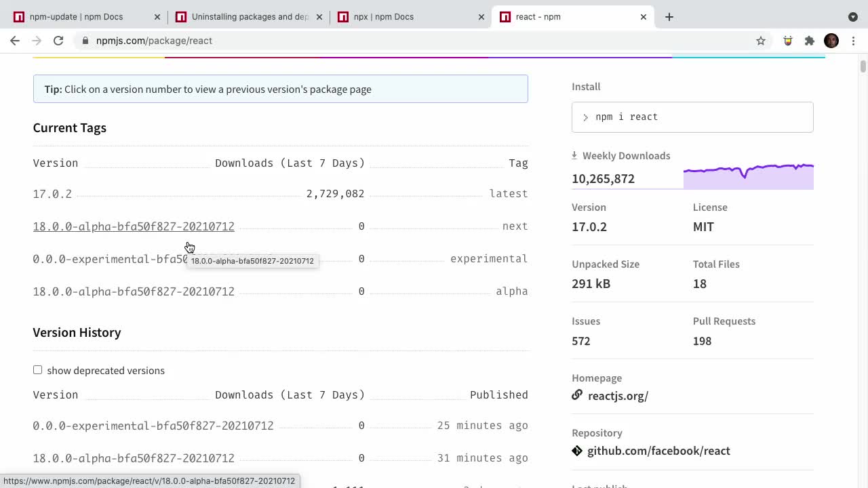Close the npx npm Docs tab
This screenshot has width=868, height=488.
click(x=481, y=17)
